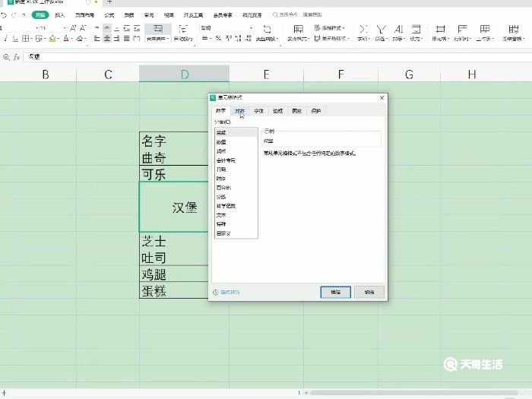Click the search command box in ribbon
The image size is (532, 399).
[x=298, y=15]
